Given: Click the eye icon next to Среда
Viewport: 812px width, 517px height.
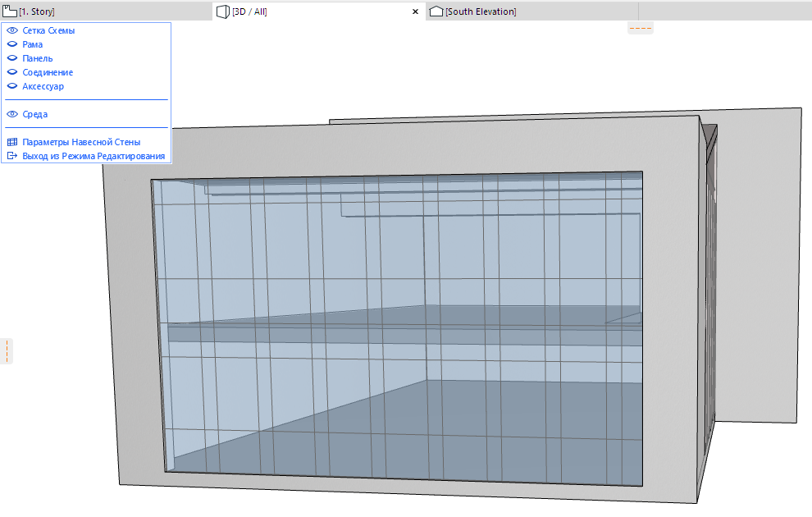Looking at the screenshot, I should 11,114.
